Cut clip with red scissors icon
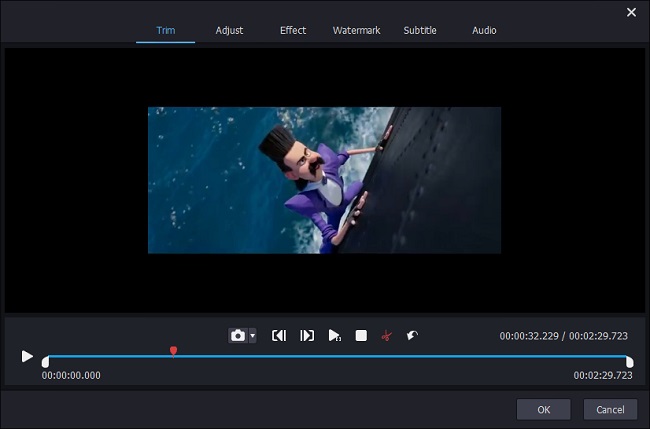This screenshot has height=429, width=650. (x=386, y=335)
